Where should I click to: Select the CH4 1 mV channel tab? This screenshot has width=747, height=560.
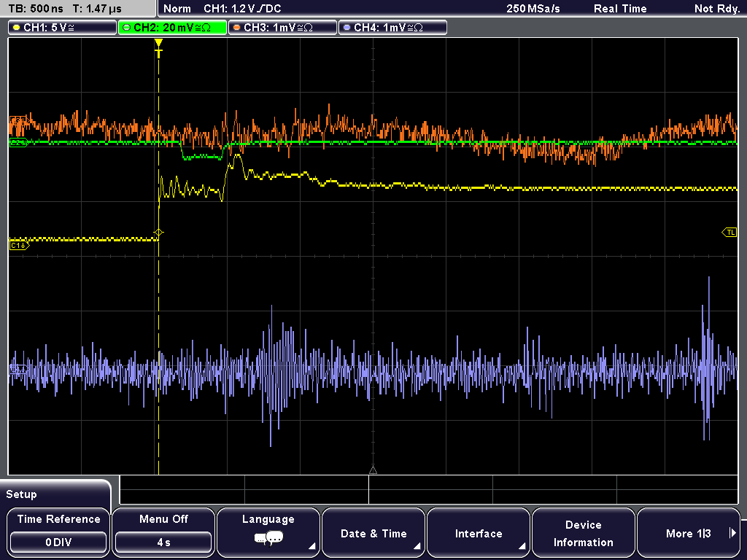click(392, 28)
